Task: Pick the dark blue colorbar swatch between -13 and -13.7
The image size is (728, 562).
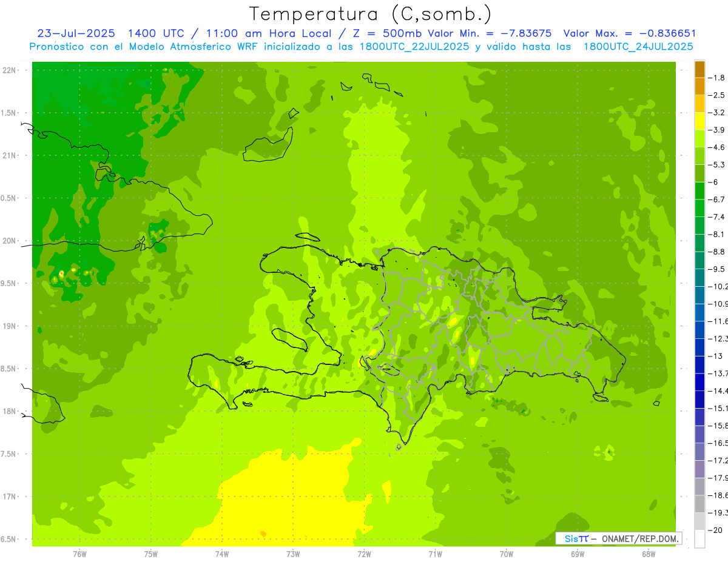Action: [x=699, y=365]
